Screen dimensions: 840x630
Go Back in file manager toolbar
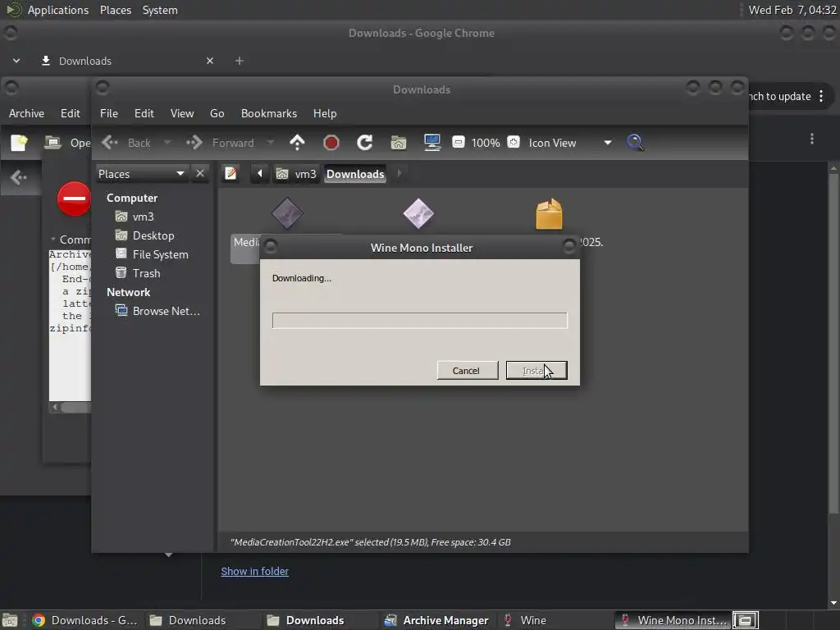126,143
